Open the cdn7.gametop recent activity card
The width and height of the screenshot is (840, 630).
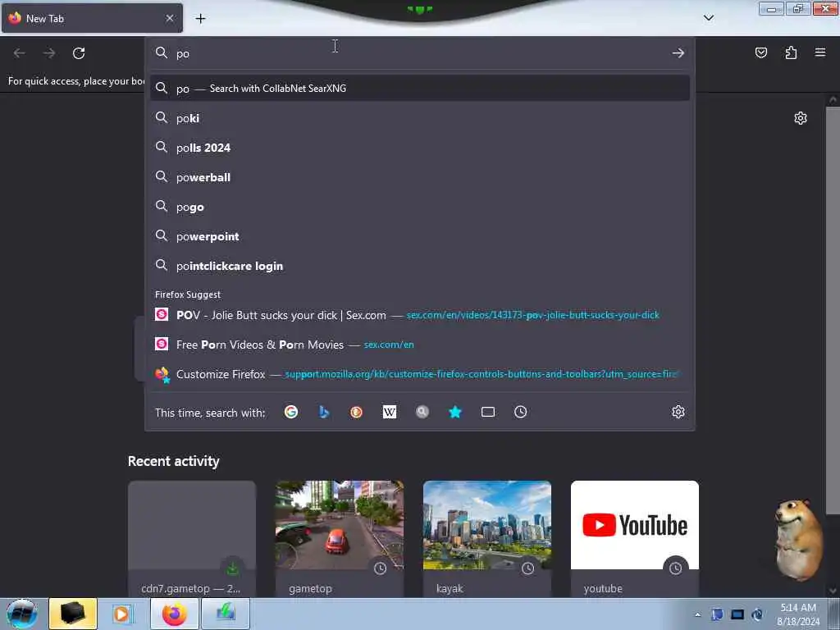192,539
